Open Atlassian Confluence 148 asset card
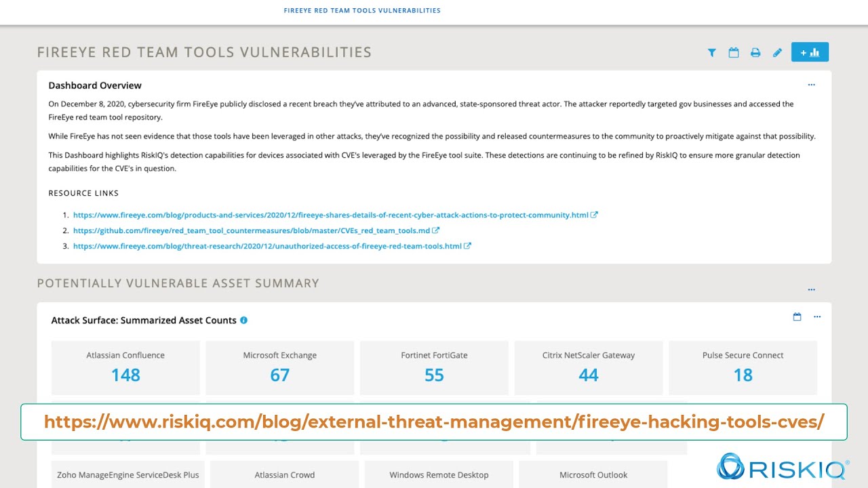 125,367
